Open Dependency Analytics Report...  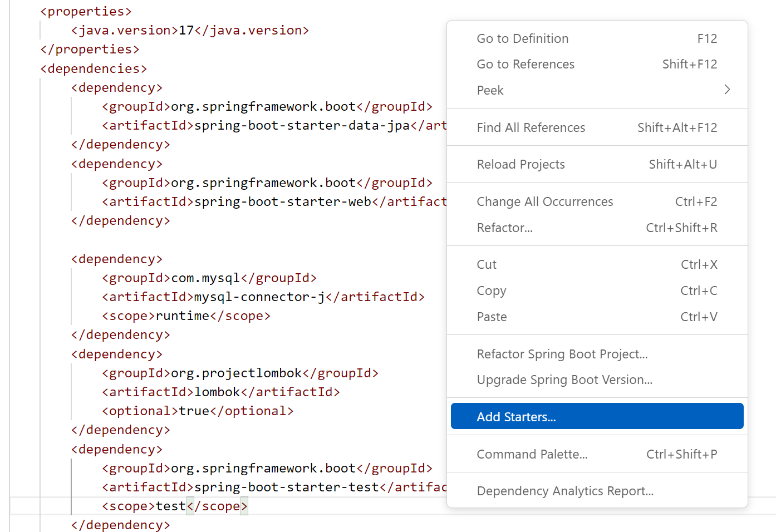(564, 491)
